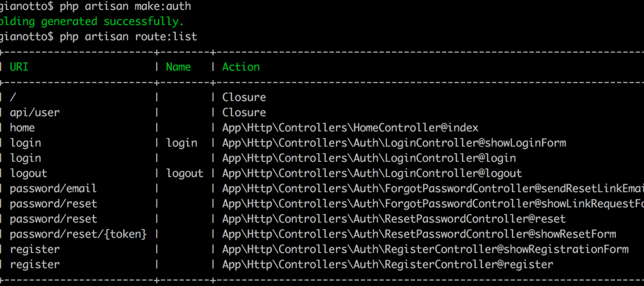The image size is (644, 286).
Task: Click the Closure action for api/user
Action: click(244, 112)
